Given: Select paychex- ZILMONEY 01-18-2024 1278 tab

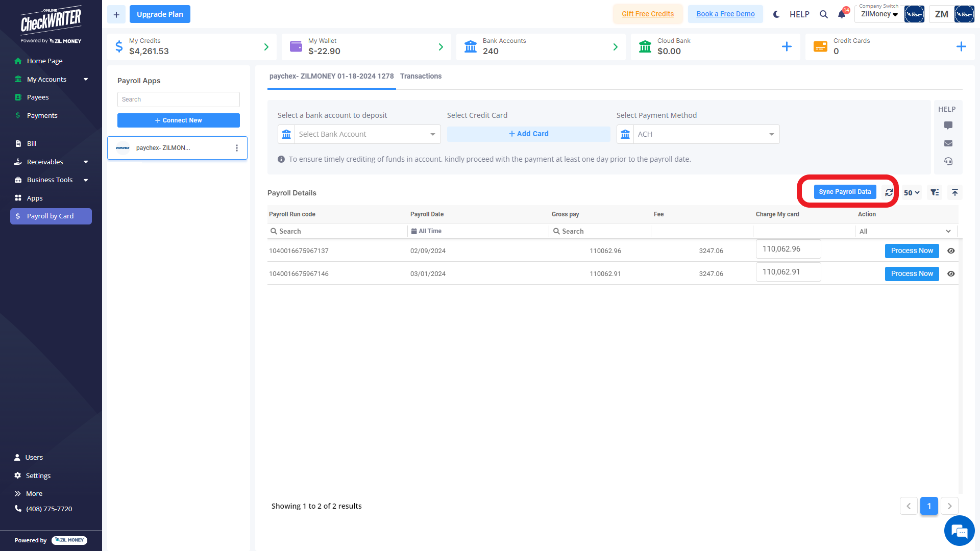Looking at the screenshot, I should tap(331, 76).
